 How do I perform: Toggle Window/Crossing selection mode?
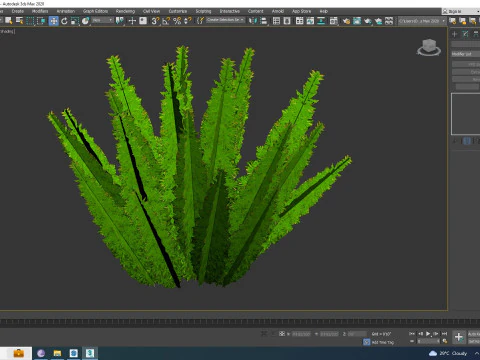pos(41,21)
